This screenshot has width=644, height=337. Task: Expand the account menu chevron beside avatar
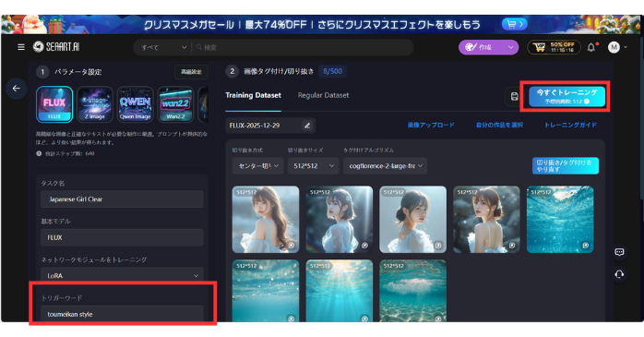pyautogui.click(x=626, y=47)
